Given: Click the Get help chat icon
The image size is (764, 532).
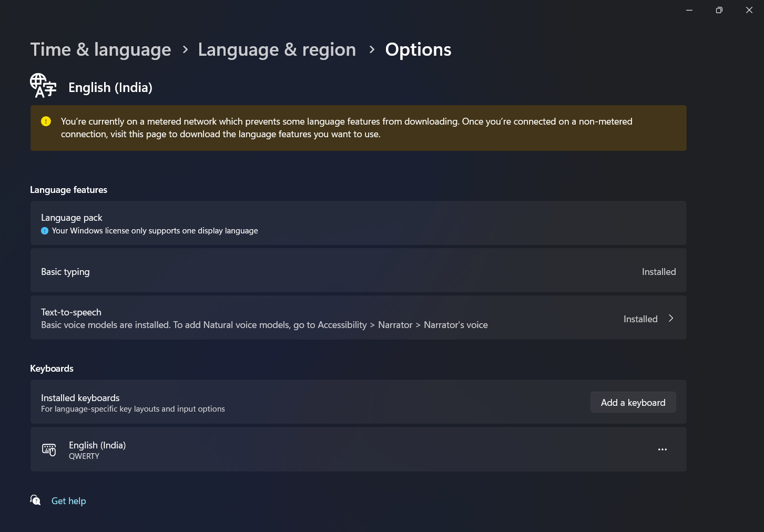Looking at the screenshot, I should (35, 500).
